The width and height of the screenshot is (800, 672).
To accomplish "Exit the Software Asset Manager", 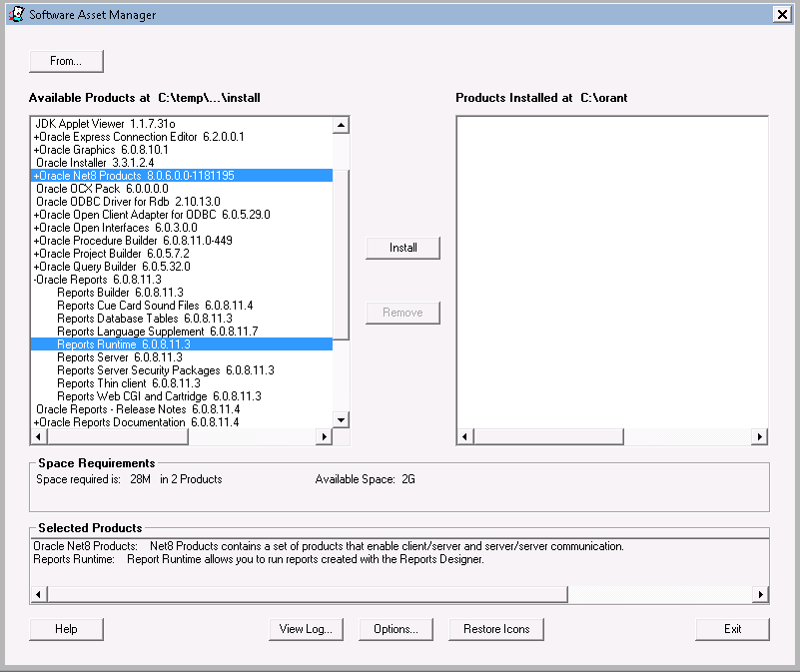I will tap(732, 629).
